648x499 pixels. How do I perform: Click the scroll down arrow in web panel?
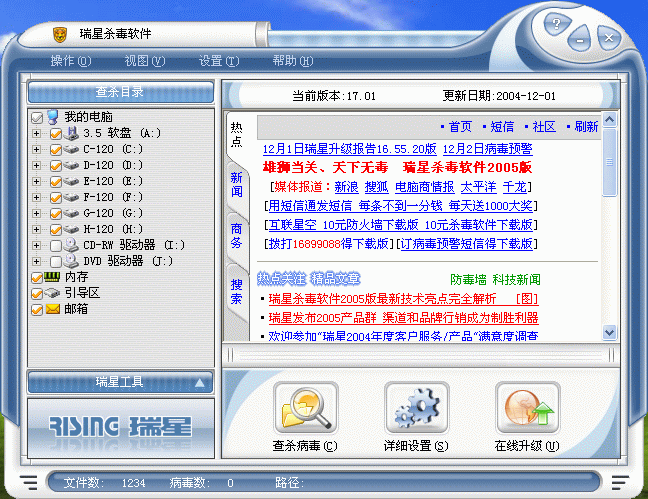610,332
